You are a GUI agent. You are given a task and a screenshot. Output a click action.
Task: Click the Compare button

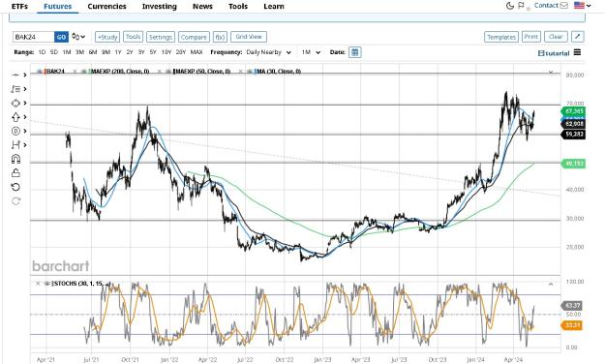click(194, 37)
